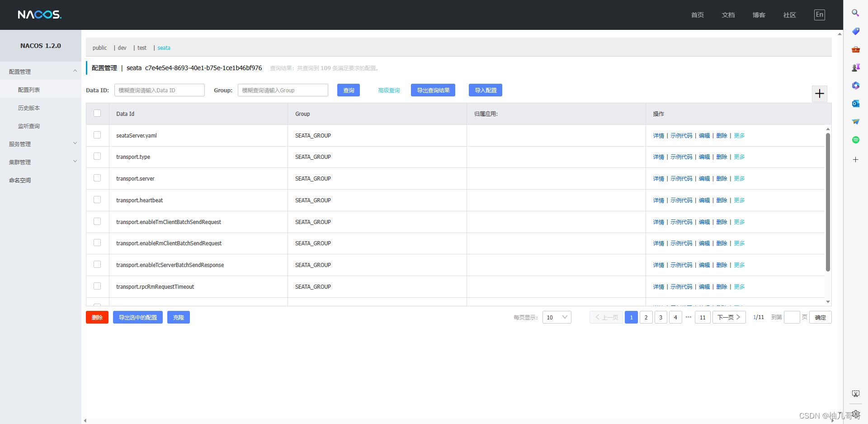Viewport: 868px width, 424px height.
Task: Open sidebar settings gear icon
Action: [x=855, y=413]
